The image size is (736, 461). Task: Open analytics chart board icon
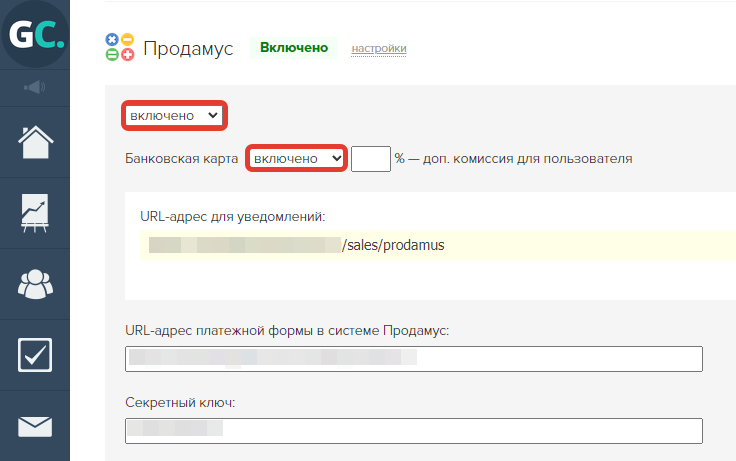[35, 213]
